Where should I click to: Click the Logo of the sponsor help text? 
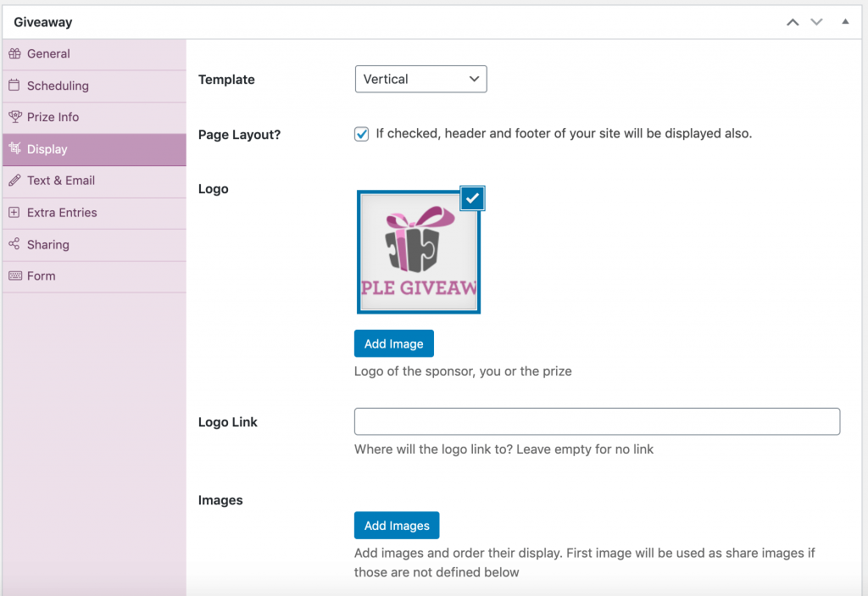pyautogui.click(x=463, y=371)
